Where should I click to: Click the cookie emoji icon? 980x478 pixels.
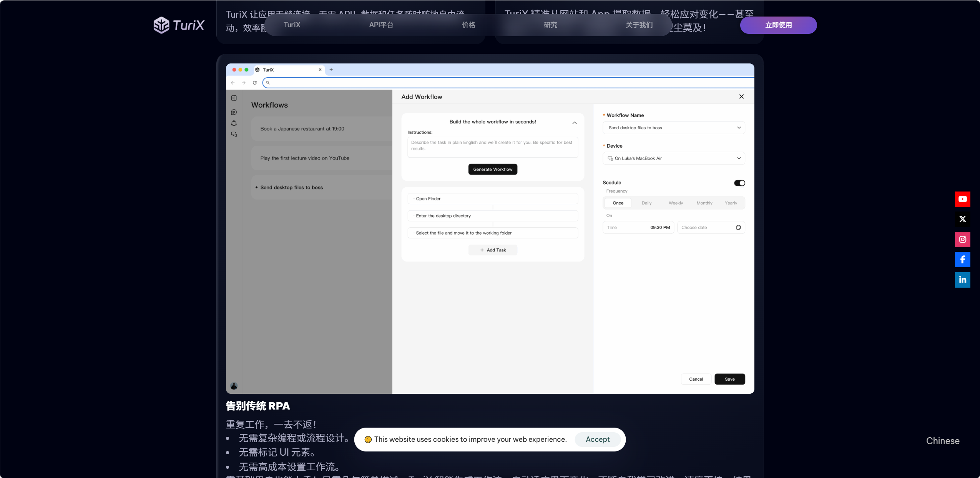tap(368, 440)
